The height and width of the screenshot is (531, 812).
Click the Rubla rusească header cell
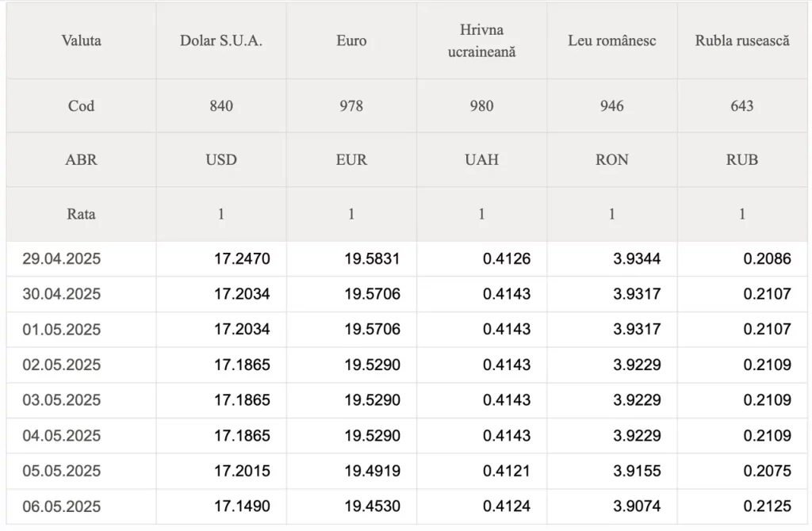[742, 40]
